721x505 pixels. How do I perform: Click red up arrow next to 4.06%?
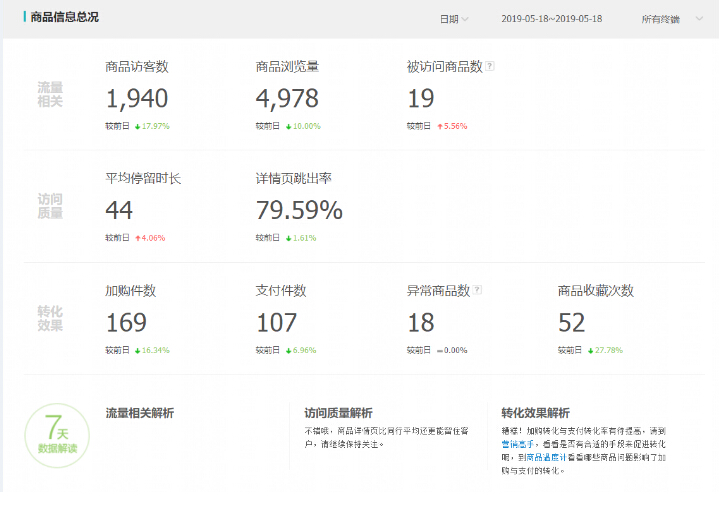[138, 238]
